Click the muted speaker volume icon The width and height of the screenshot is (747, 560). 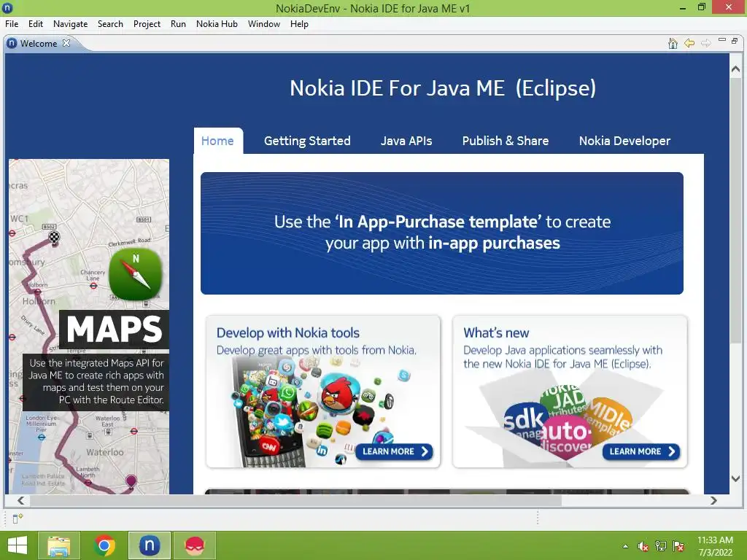pyautogui.click(x=643, y=546)
